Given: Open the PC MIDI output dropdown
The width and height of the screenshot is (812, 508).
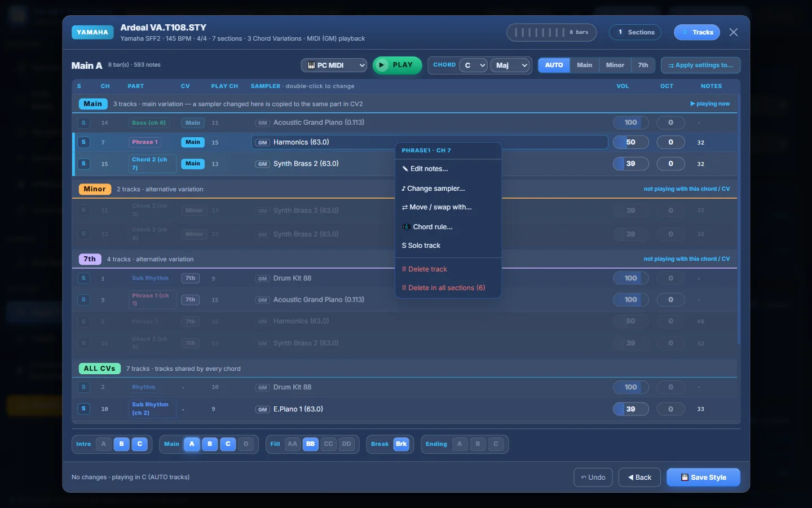Looking at the screenshot, I should (x=334, y=65).
